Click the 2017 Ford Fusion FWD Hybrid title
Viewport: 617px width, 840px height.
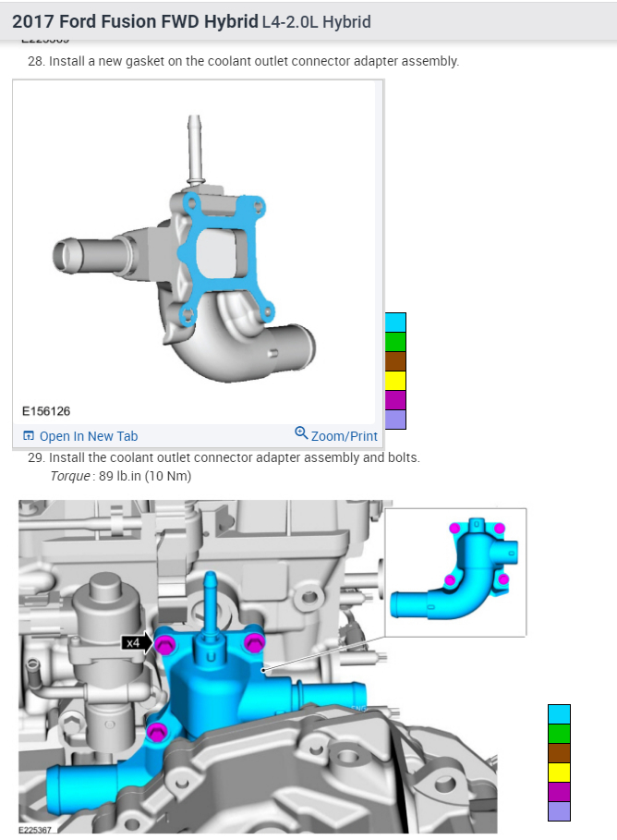click(x=135, y=21)
